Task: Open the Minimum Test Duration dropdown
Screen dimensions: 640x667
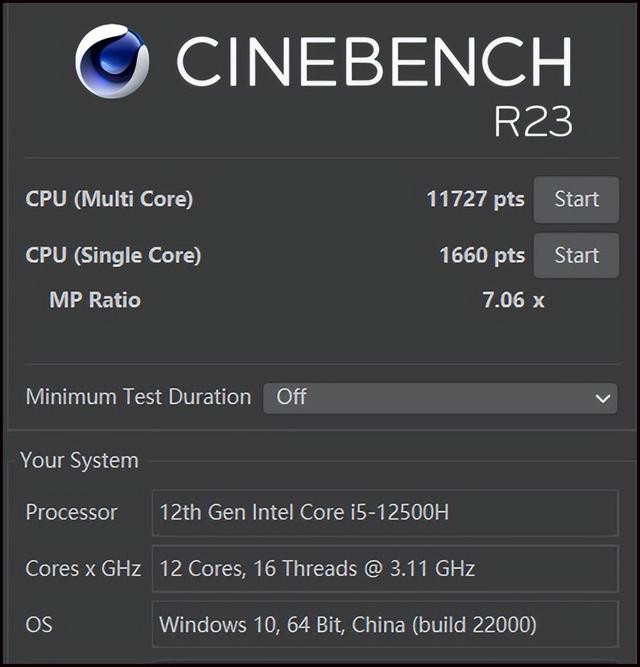Action: pyautogui.click(x=440, y=397)
